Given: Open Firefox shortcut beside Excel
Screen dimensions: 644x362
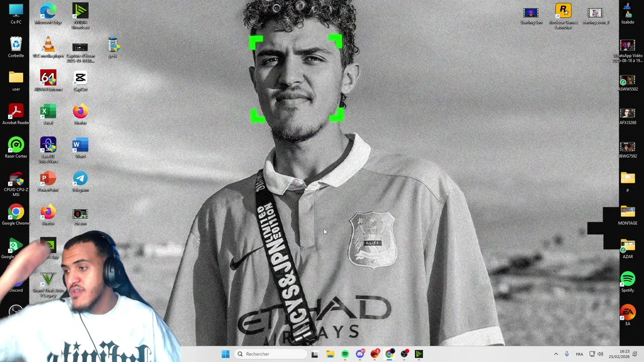Looking at the screenshot, I should (x=80, y=114).
